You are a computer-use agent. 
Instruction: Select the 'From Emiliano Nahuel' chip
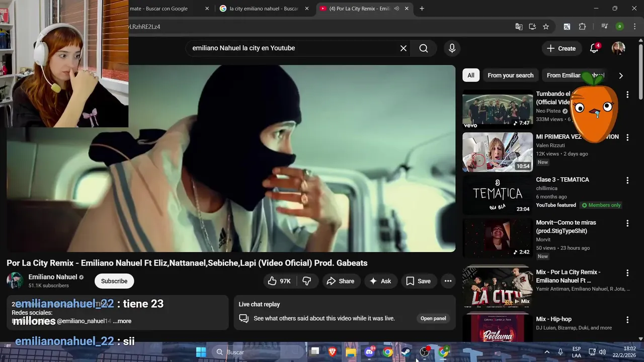[x=575, y=75]
